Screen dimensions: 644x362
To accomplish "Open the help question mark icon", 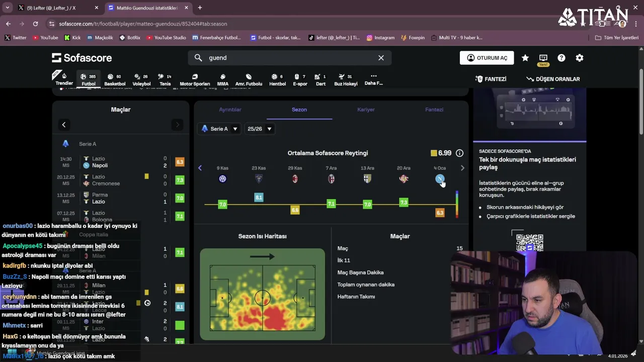I will click(561, 58).
